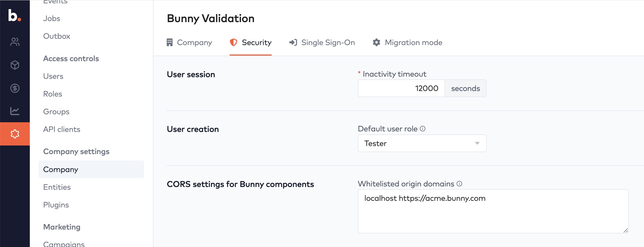
Task: Switch to the Single Sign-On tab
Action: [x=322, y=43]
